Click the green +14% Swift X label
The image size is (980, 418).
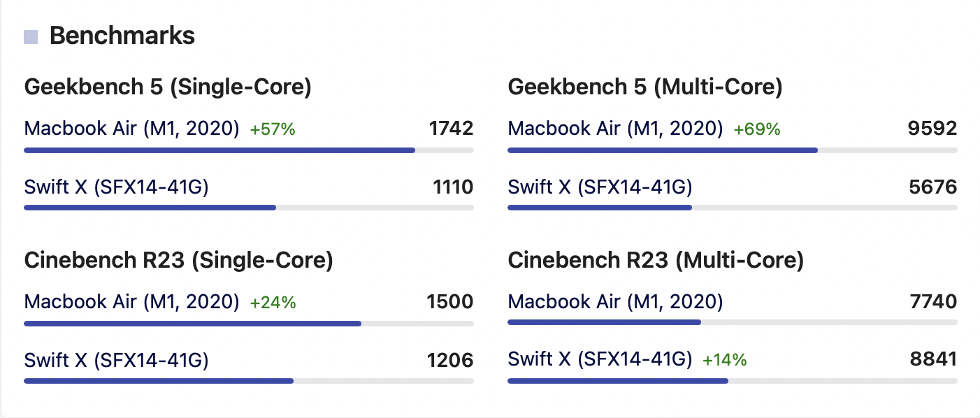pyautogui.click(x=725, y=361)
